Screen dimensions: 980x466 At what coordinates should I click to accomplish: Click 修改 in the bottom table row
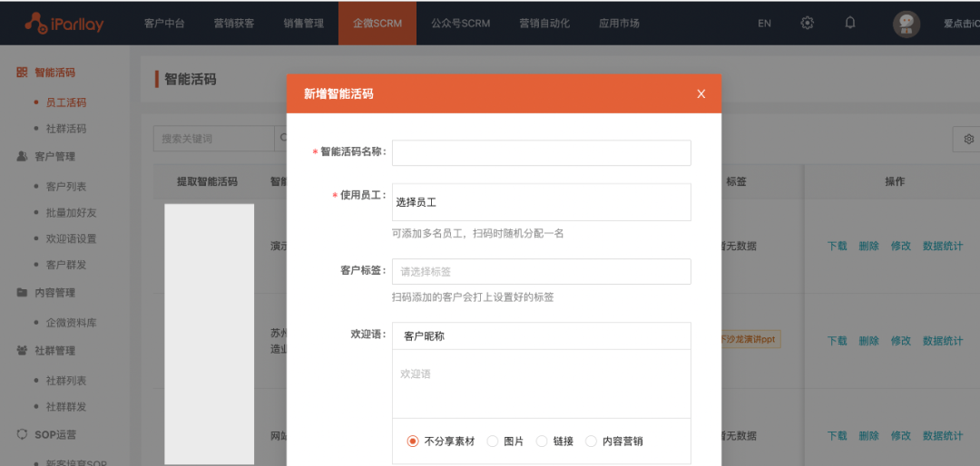(901, 436)
